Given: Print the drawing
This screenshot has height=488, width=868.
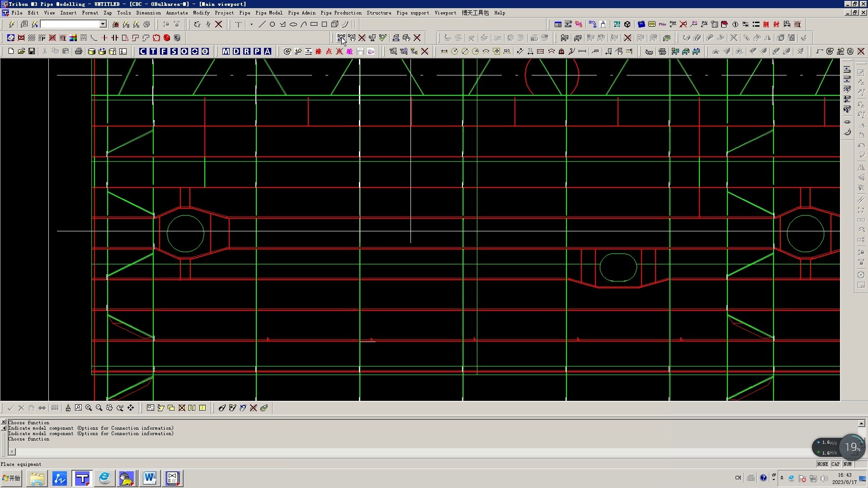Looking at the screenshot, I should [x=79, y=52].
